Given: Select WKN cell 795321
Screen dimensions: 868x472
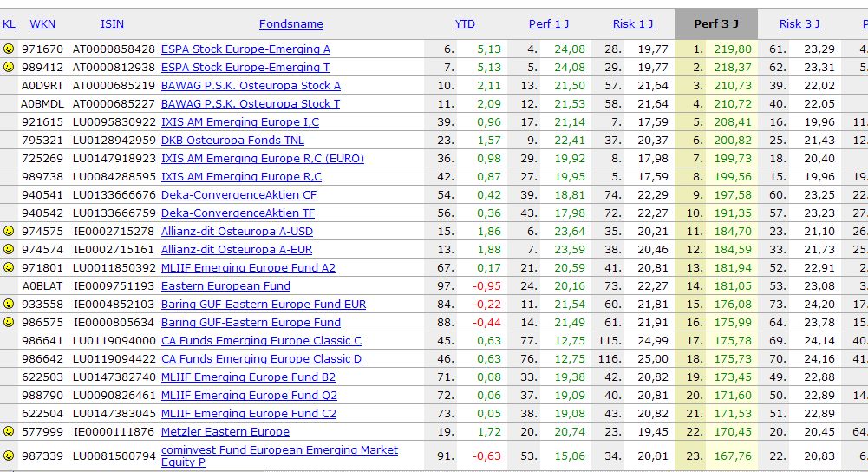Looking at the screenshot, I should point(42,141).
